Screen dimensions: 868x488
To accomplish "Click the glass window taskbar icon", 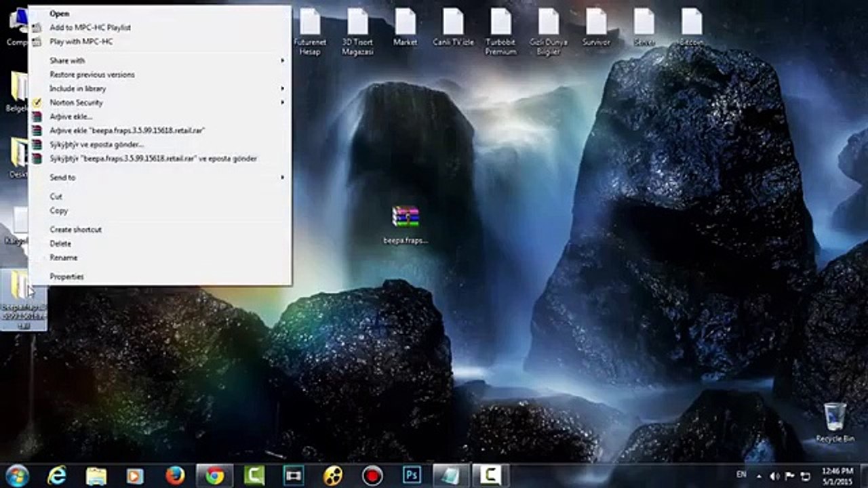I will [450, 476].
